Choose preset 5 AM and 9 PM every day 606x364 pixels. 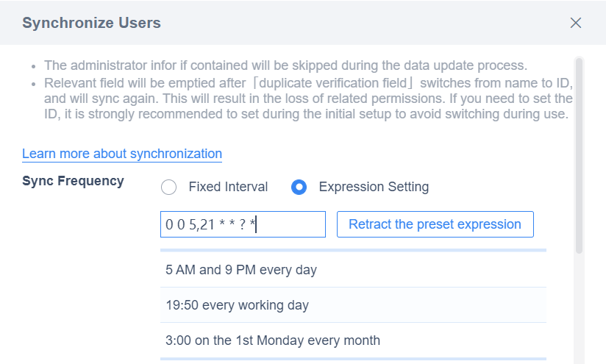[353, 270]
